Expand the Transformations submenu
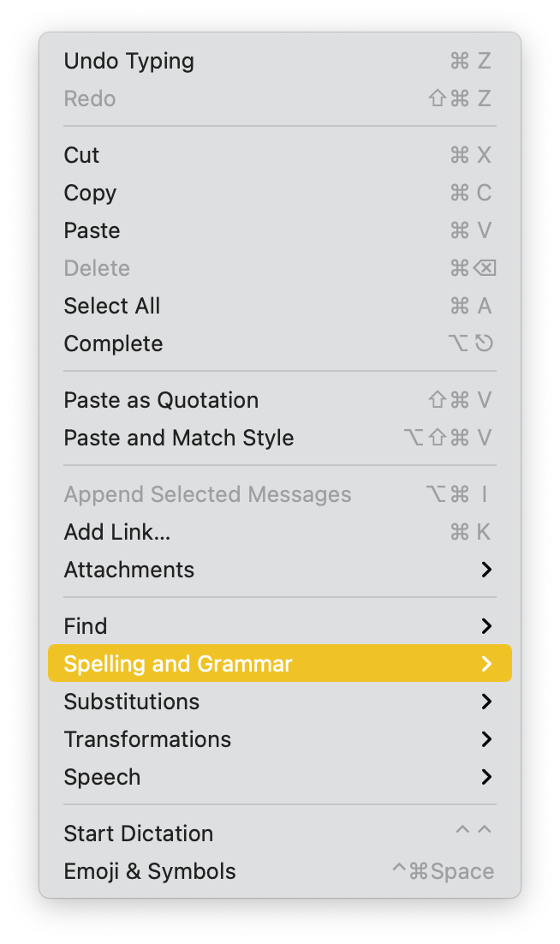Screen dimensions: 560x944 (x=147, y=739)
